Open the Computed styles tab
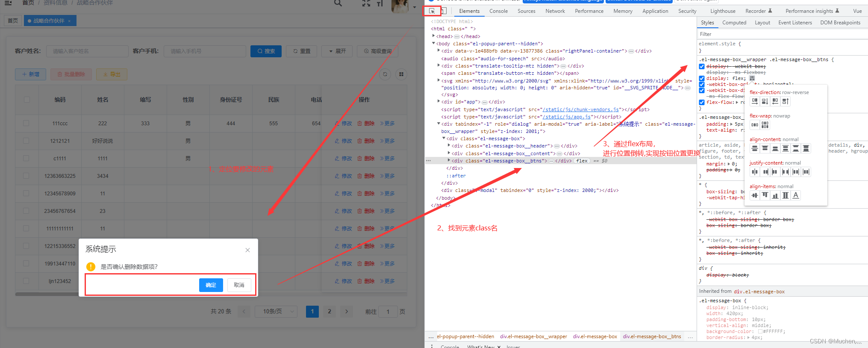The height and width of the screenshot is (348, 868). click(734, 23)
